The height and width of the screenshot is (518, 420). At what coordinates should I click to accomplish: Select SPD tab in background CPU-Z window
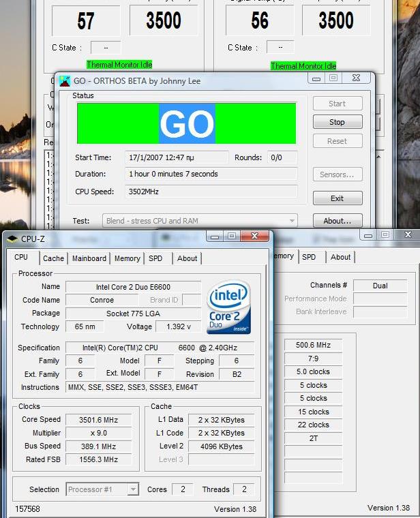coord(309,257)
